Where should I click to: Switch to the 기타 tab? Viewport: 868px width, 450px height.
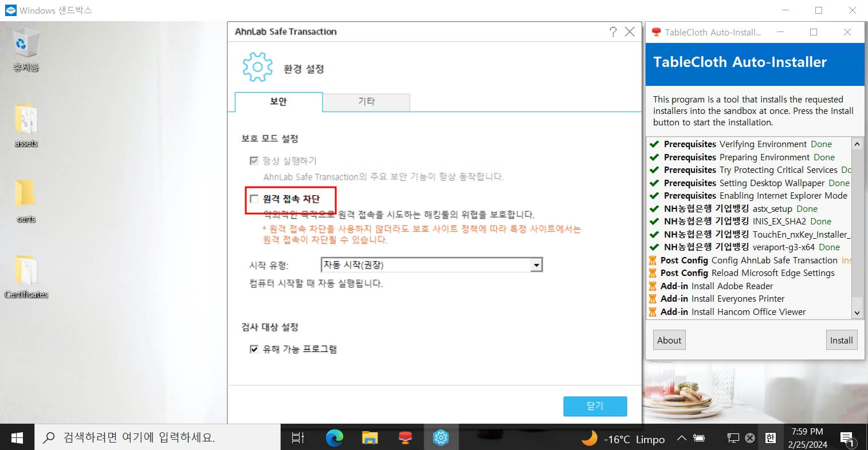point(366,101)
